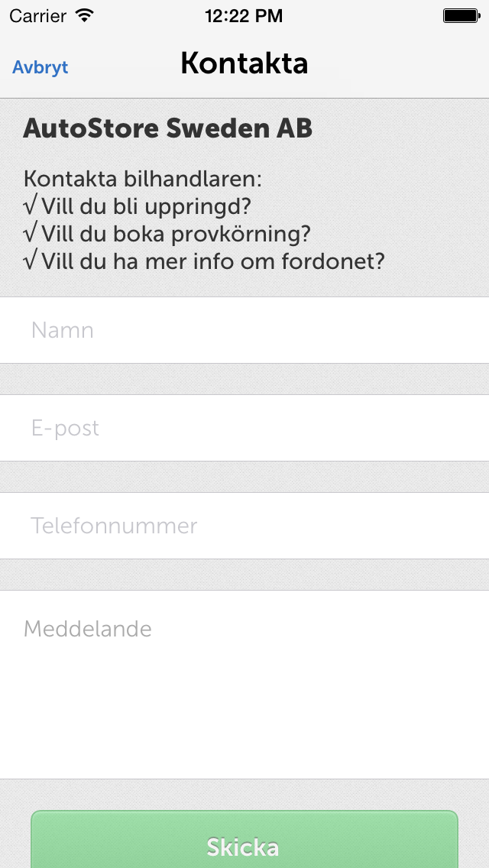Tap the AutoStore Sweden AB heading
The image size is (489, 868).
168,128
